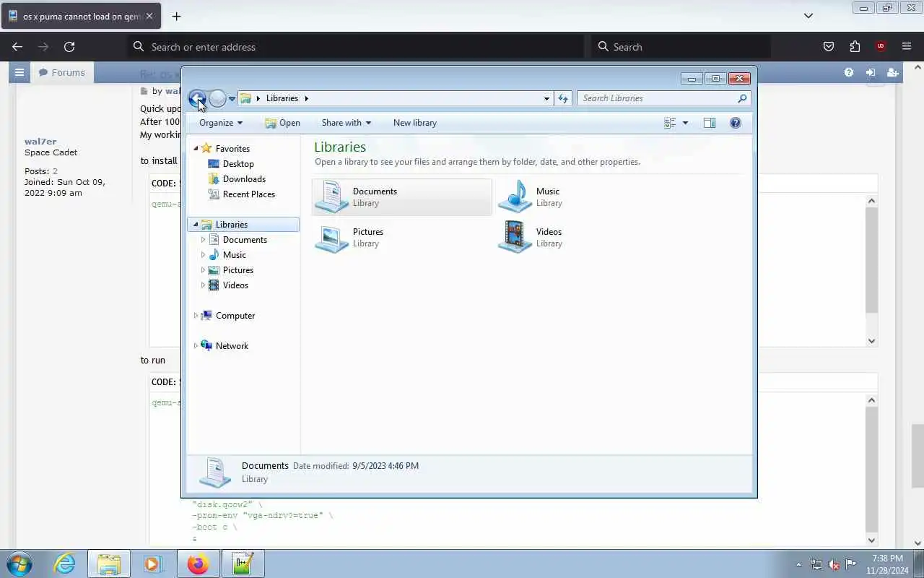Click the Explorer forward arrow button

[x=217, y=98]
